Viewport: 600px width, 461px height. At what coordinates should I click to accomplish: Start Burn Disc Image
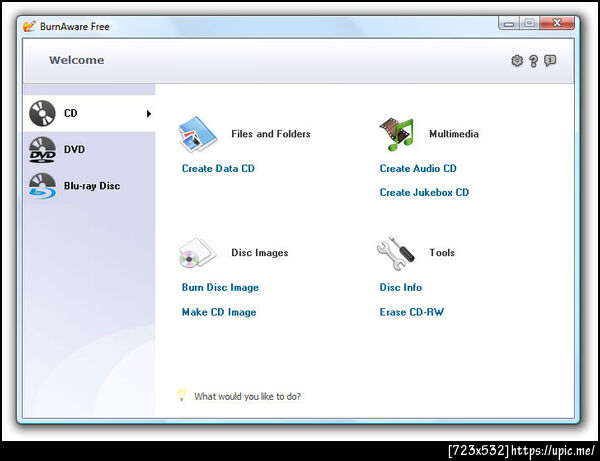(220, 288)
